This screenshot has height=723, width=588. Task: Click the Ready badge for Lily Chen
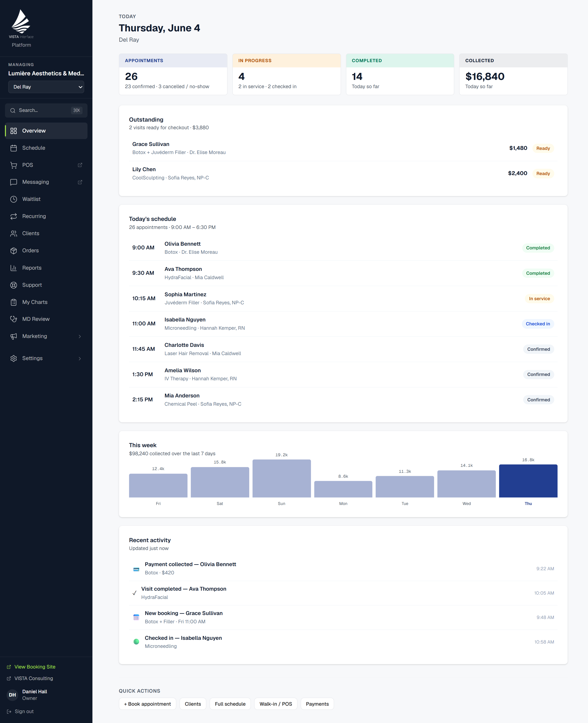click(543, 174)
